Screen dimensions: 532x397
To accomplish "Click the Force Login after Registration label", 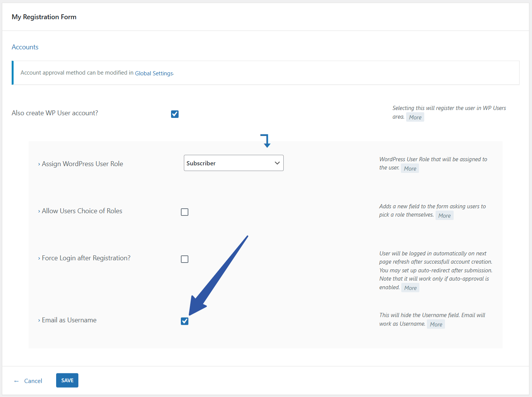I will (86, 258).
